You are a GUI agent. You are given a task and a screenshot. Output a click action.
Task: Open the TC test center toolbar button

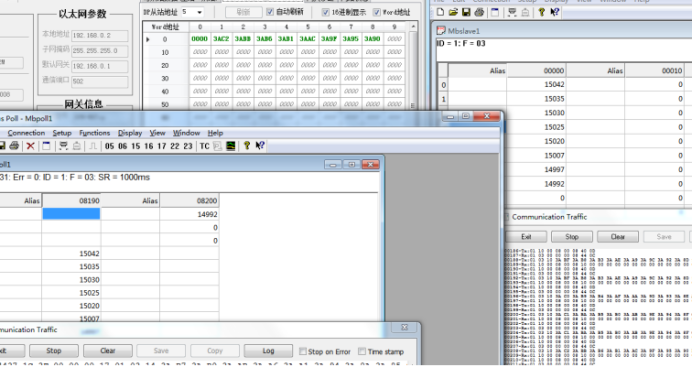(x=204, y=146)
